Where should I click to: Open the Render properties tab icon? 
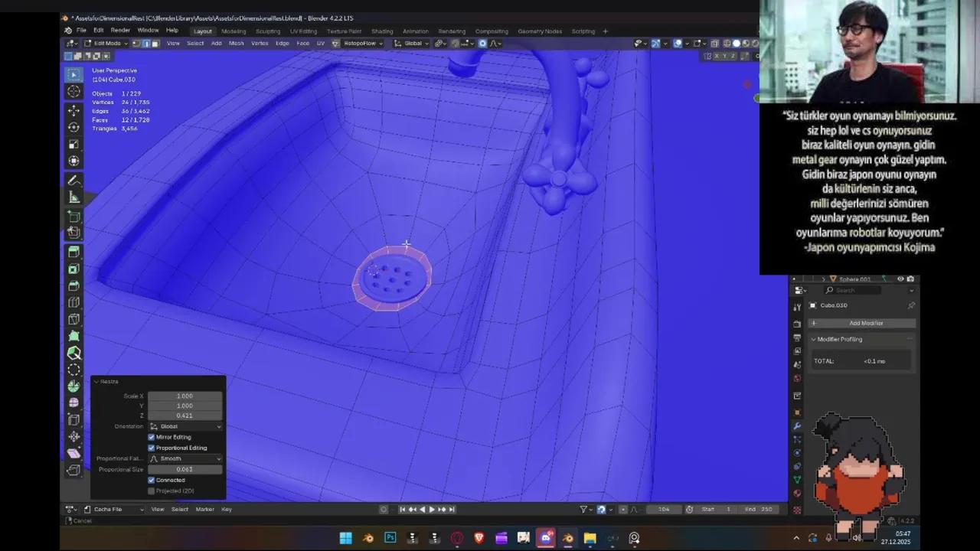(797, 324)
